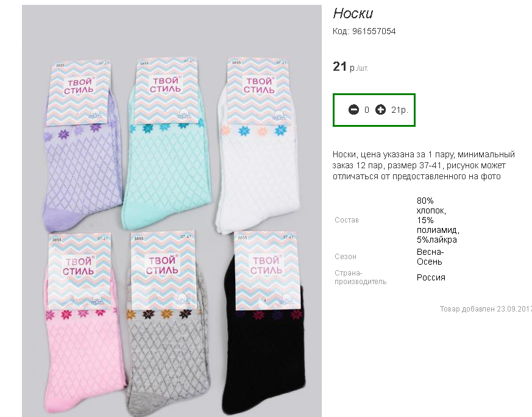Screen dimensions: 532x417
Task: Click the Сезон attribute label
Action: click(346, 257)
